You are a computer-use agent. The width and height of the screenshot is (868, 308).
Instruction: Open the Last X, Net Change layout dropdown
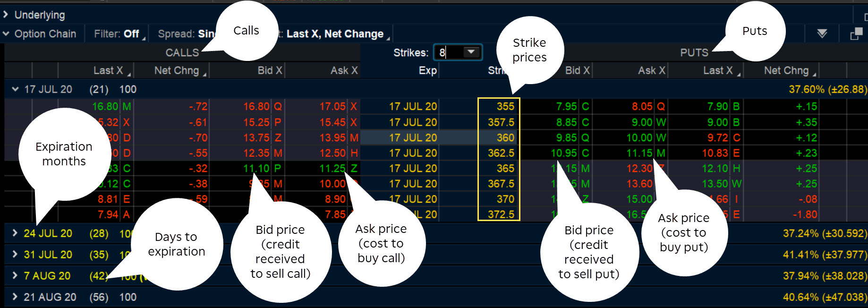pos(336,34)
